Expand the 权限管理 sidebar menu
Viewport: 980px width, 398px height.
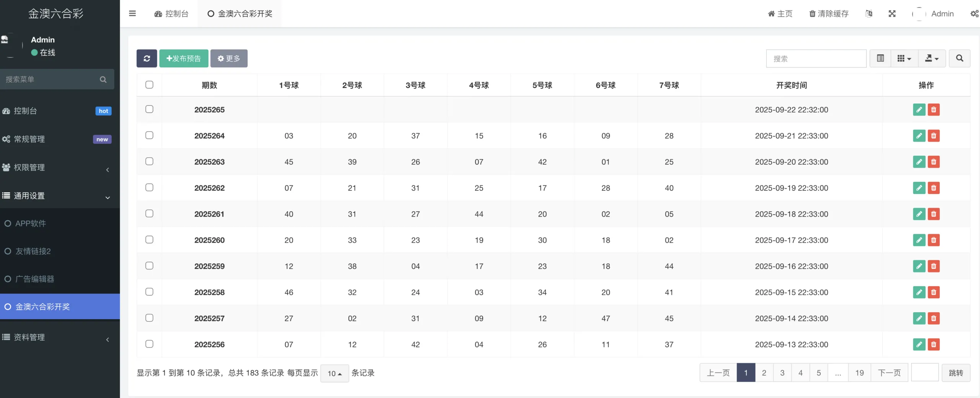point(60,167)
